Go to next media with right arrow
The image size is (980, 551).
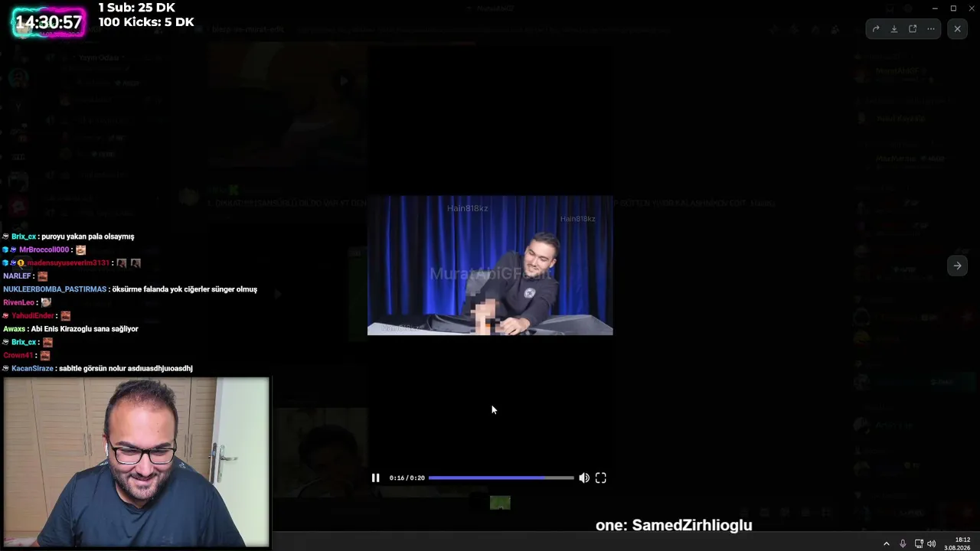[957, 266]
